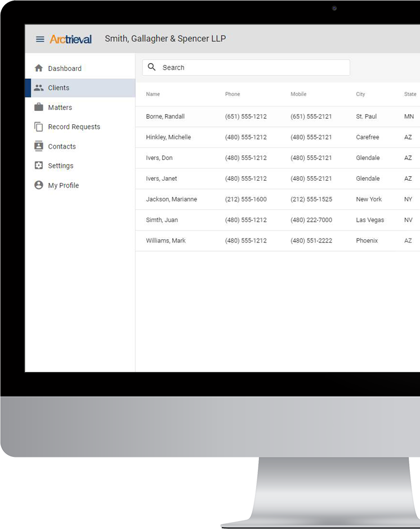Viewport: 420px width, 529px height.
Task: Select Clients in the sidebar
Action: tap(81, 88)
